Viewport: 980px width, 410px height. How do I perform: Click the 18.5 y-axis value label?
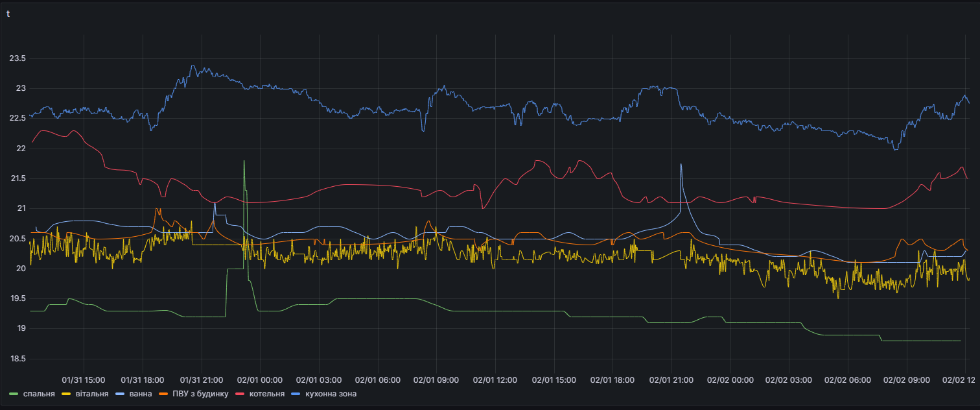[x=17, y=359]
